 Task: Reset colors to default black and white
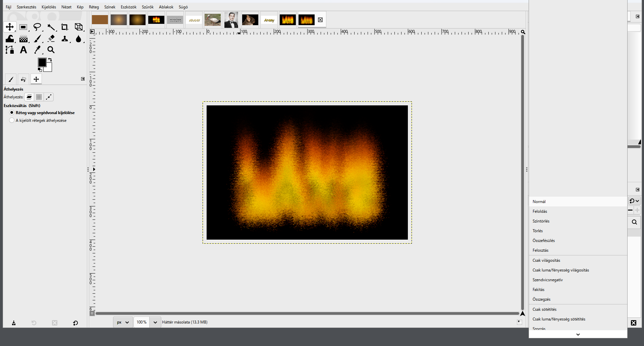(40, 70)
